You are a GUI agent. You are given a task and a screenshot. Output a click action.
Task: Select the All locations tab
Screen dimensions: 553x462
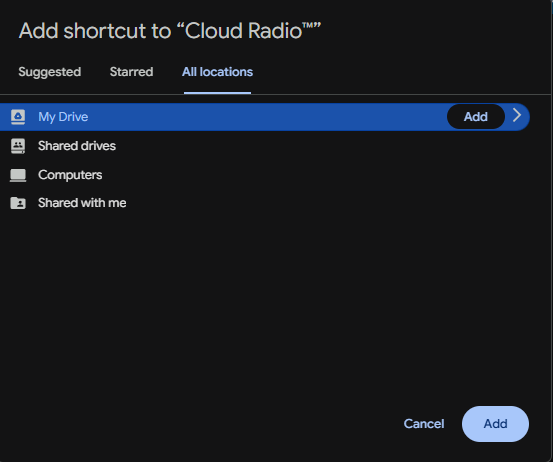[217, 72]
